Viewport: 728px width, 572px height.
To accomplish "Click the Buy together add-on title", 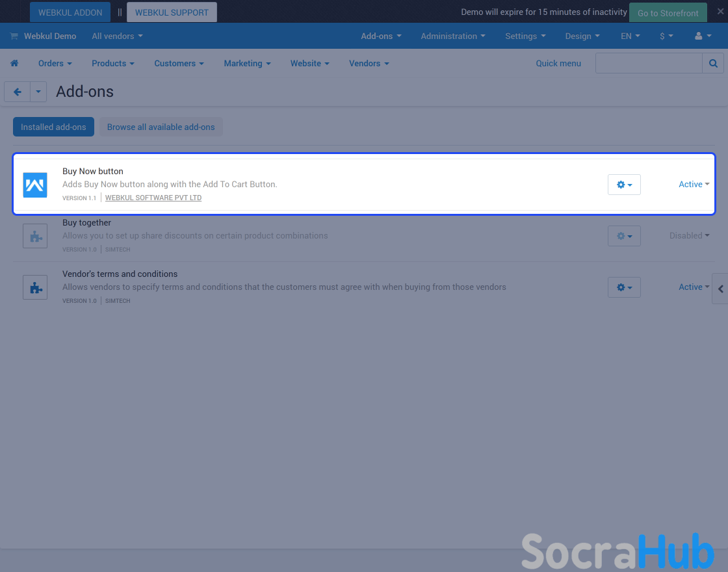I will pyautogui.click(x=87, y=223).
